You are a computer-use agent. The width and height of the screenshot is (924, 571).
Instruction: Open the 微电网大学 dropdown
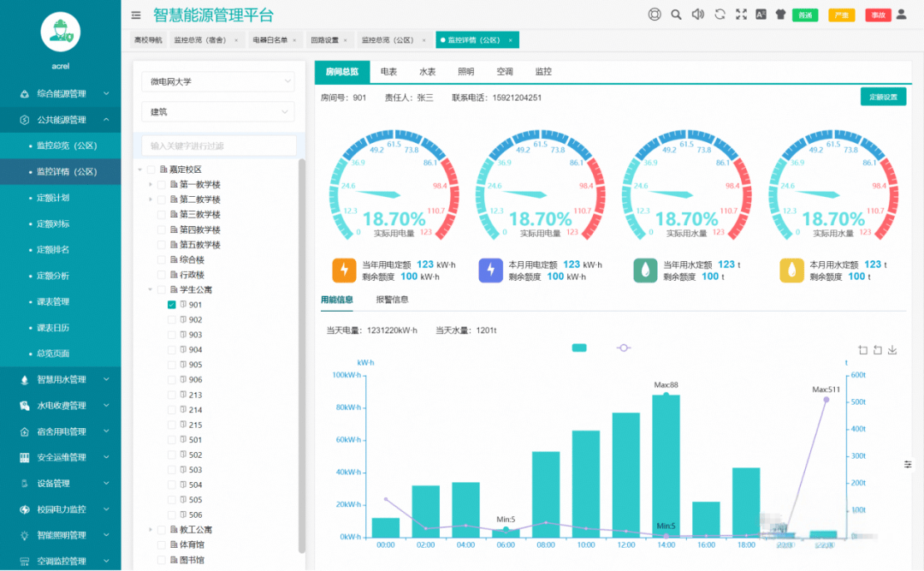point(218,81)
